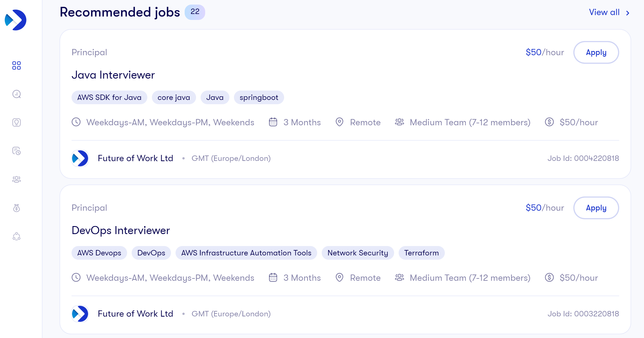Viewport: 644px width, 338px height.
Task: Open the lightbulb icon in sidebar
Action: 17,122
